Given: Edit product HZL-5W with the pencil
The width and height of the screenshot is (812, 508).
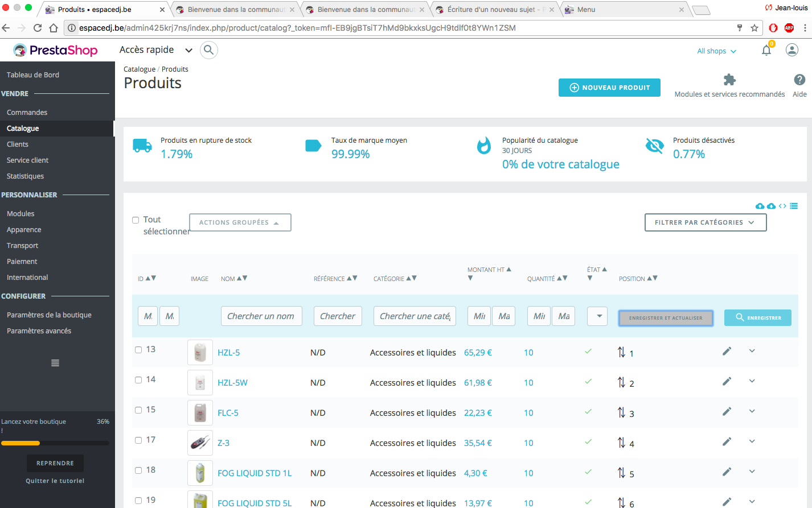Looking at the screenshot, I should coord(727,382).
